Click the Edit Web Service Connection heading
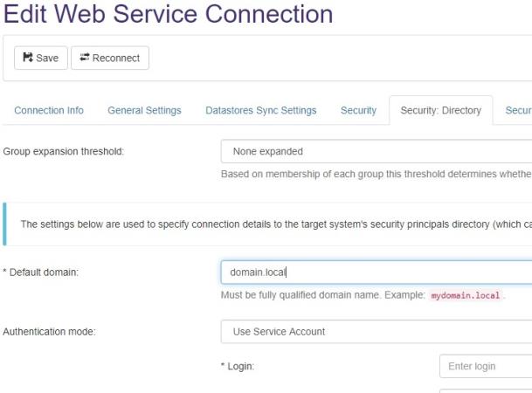Screen dimensions: 532x393 click(x=168, y=15)
